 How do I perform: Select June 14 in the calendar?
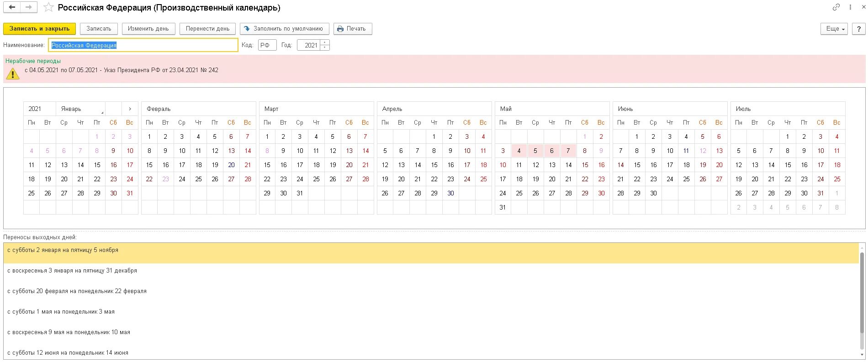(620, 165)
